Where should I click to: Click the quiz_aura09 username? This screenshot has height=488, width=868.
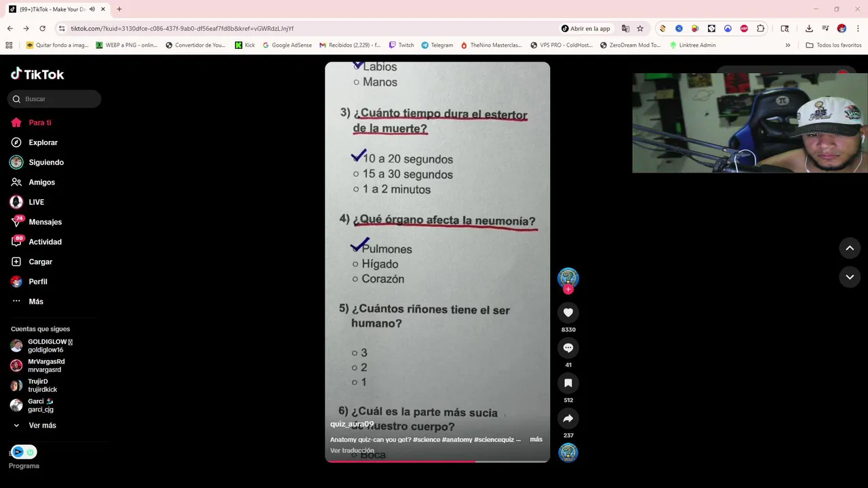(352, 424)
